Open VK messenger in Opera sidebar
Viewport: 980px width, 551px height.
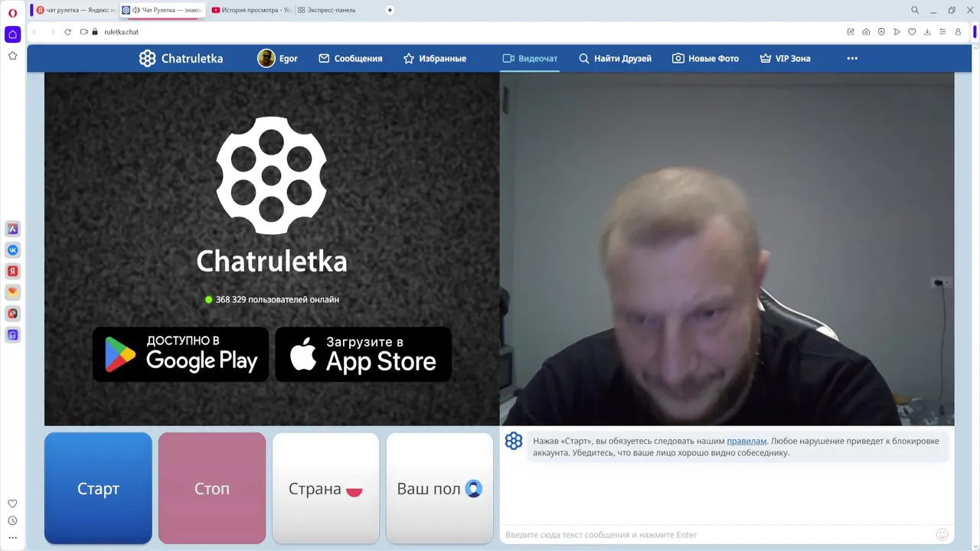point(12,250)
